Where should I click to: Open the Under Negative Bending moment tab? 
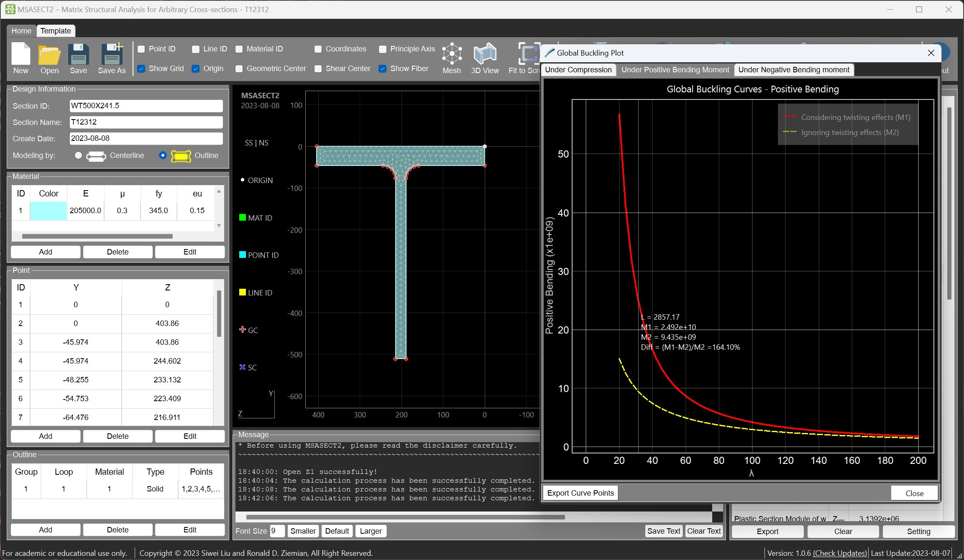coord(794,70)
